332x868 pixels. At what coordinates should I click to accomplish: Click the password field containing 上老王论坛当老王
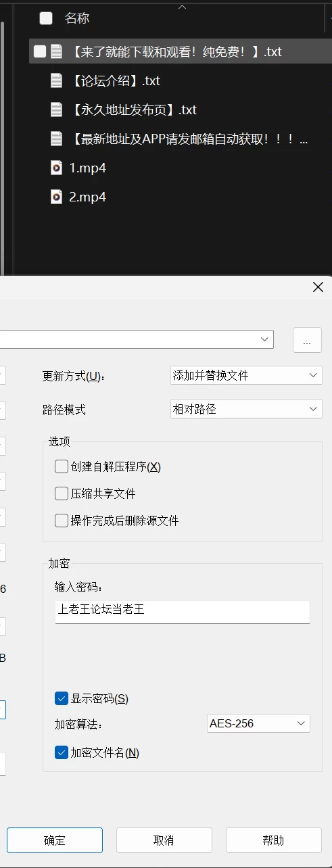pos(183,611)
